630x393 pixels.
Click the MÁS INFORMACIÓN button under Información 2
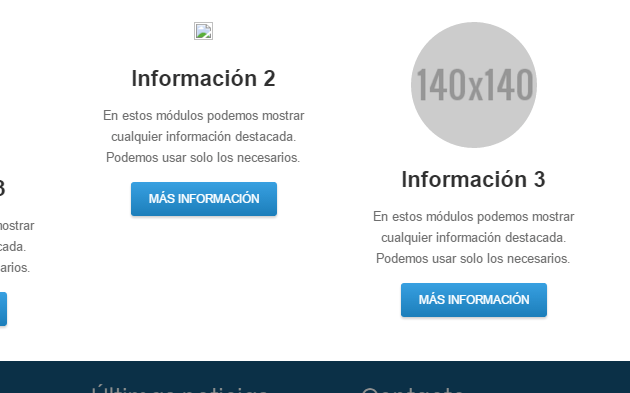pos(204,199)
